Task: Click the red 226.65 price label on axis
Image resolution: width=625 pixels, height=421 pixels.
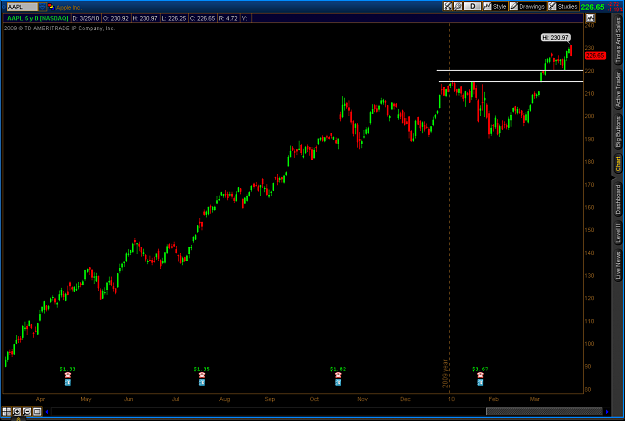Action: 595,56
